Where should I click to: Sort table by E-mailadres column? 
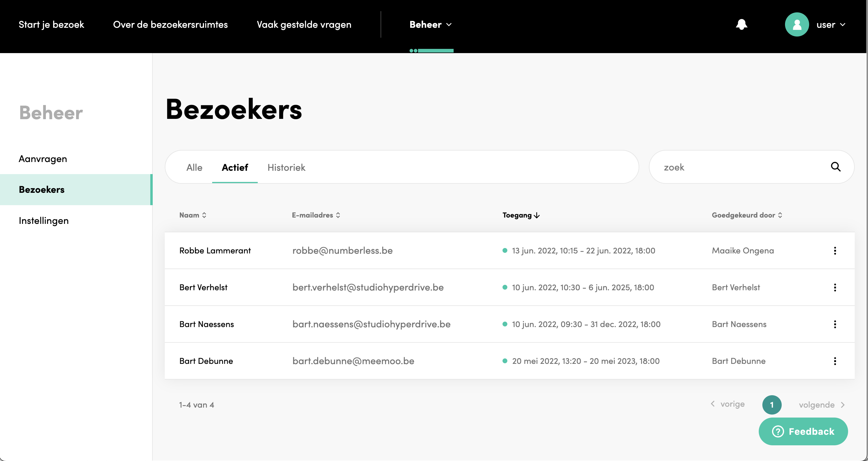(x=316, y=215)
